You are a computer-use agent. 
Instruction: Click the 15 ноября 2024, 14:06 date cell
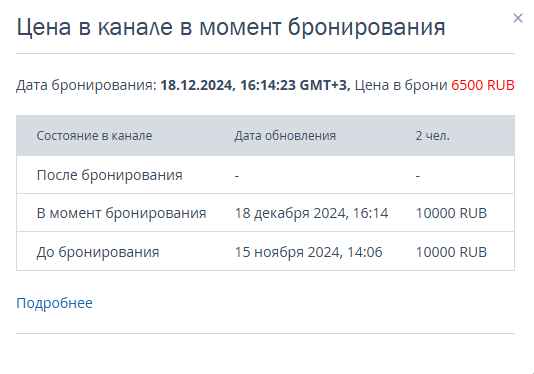309,252
